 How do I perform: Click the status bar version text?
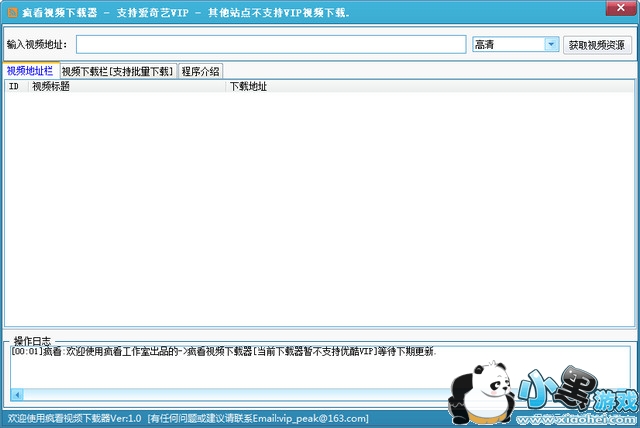tap(74, 418)
